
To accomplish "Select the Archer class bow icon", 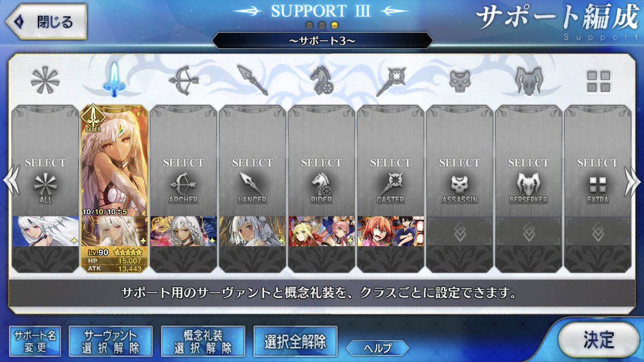I will pyautogui.click(x=183, y=80).
